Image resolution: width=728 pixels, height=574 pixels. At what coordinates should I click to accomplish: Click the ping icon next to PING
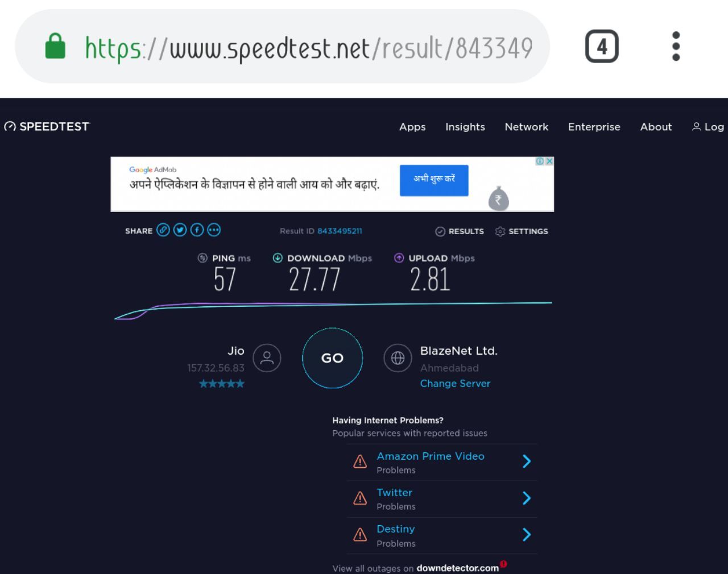point(202,258)
